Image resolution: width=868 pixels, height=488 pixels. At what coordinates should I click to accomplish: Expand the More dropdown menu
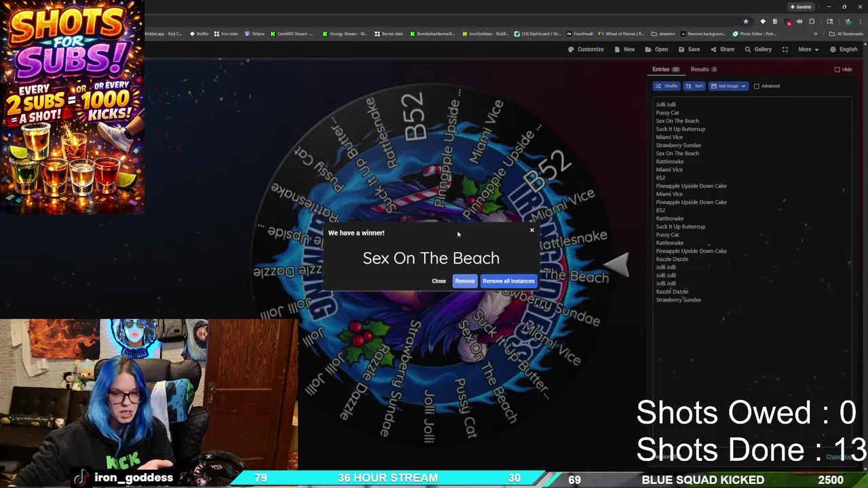pos(808,49)
